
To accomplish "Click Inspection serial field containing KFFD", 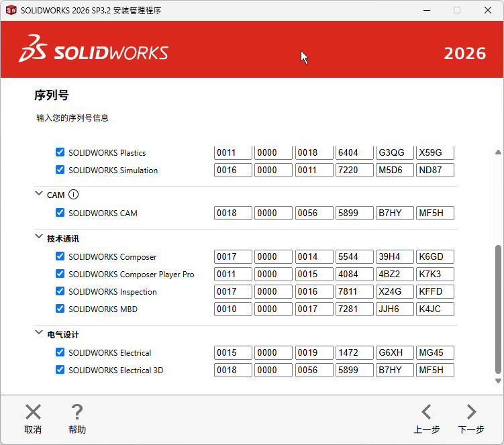I will click(436, 291).
